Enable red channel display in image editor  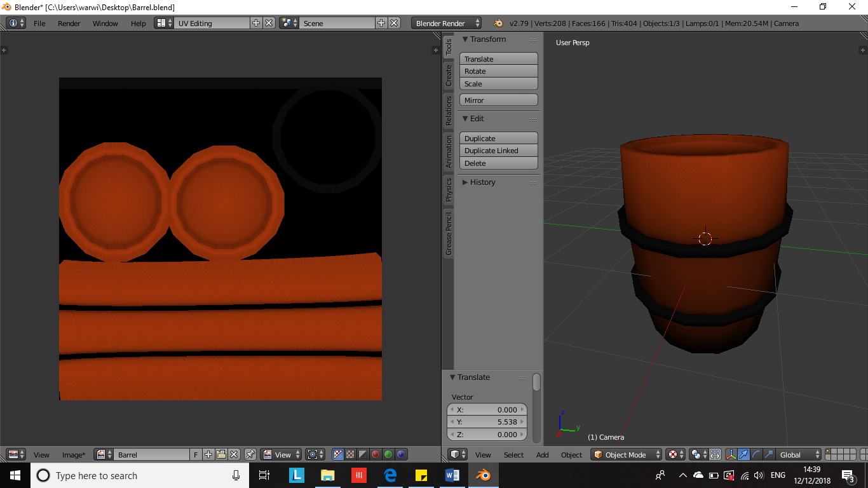click(x=376, y=454)
